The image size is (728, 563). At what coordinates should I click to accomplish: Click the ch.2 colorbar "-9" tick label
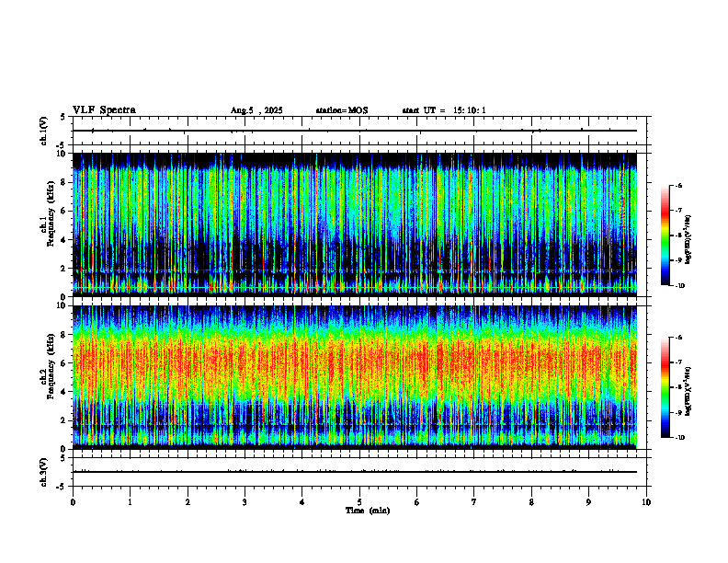(x=679, y=412)
